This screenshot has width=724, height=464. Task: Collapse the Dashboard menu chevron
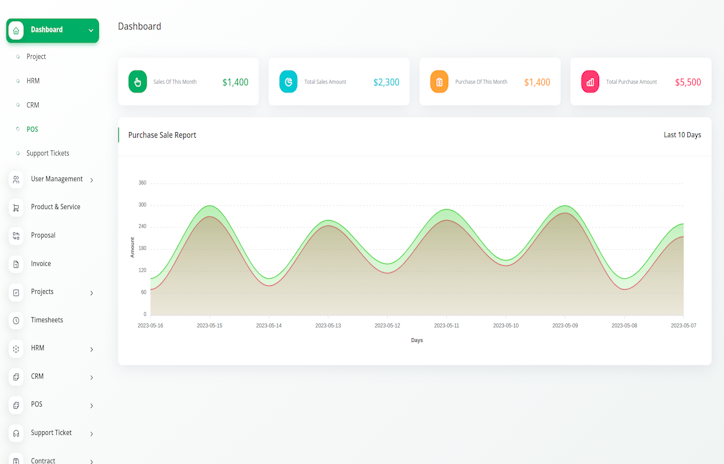(91, 31)
